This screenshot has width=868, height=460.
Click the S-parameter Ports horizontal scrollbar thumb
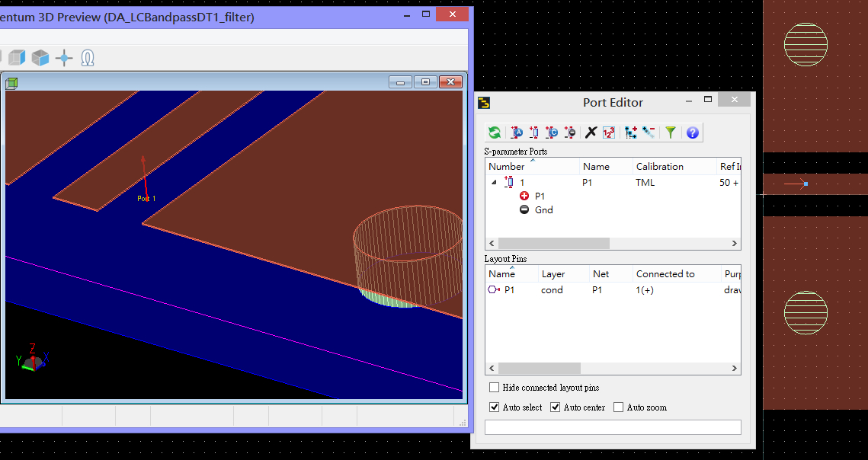coord(553,244)
